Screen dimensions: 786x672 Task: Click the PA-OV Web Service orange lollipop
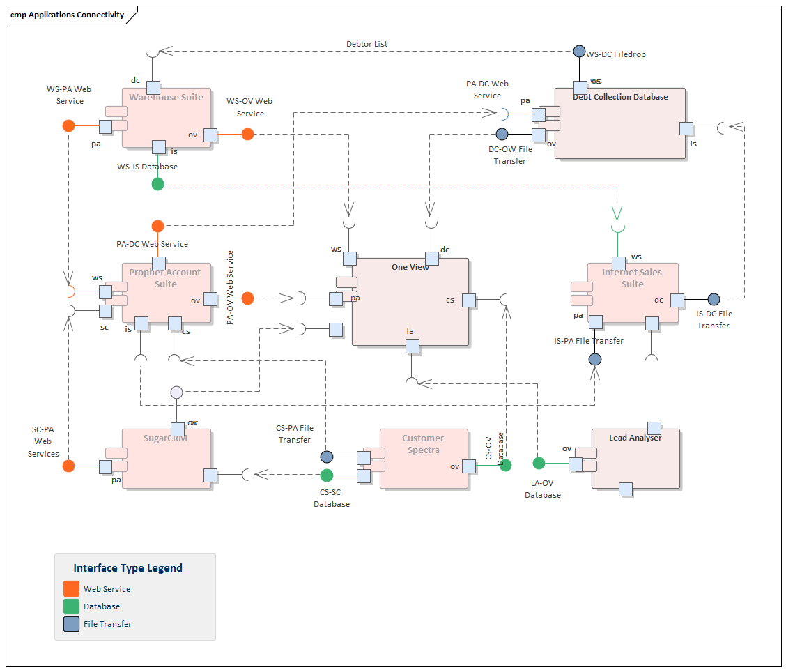pos(248,298)
